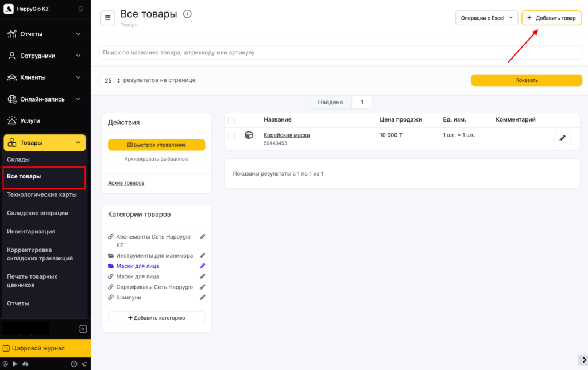Click the notification bell icon
Screen dimensions: 588x370
[x=80, y=9]
